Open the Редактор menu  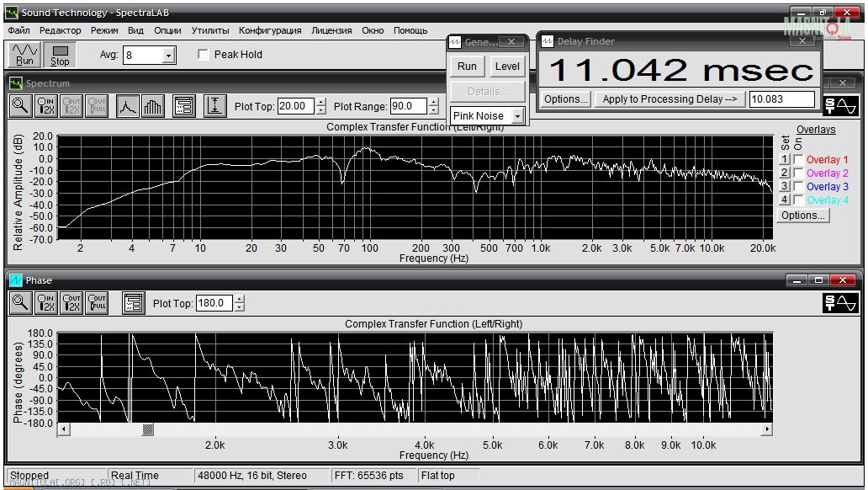tap(60, 30)
